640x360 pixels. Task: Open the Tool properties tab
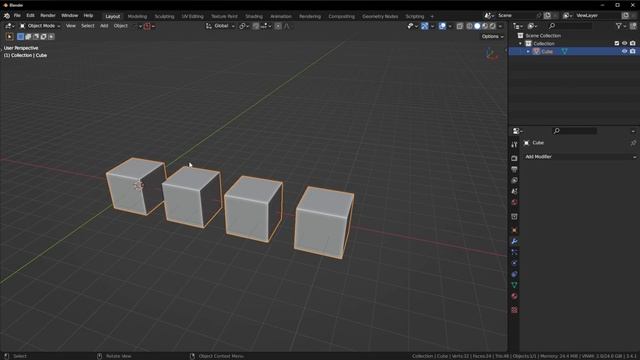(x=514, y=145)
